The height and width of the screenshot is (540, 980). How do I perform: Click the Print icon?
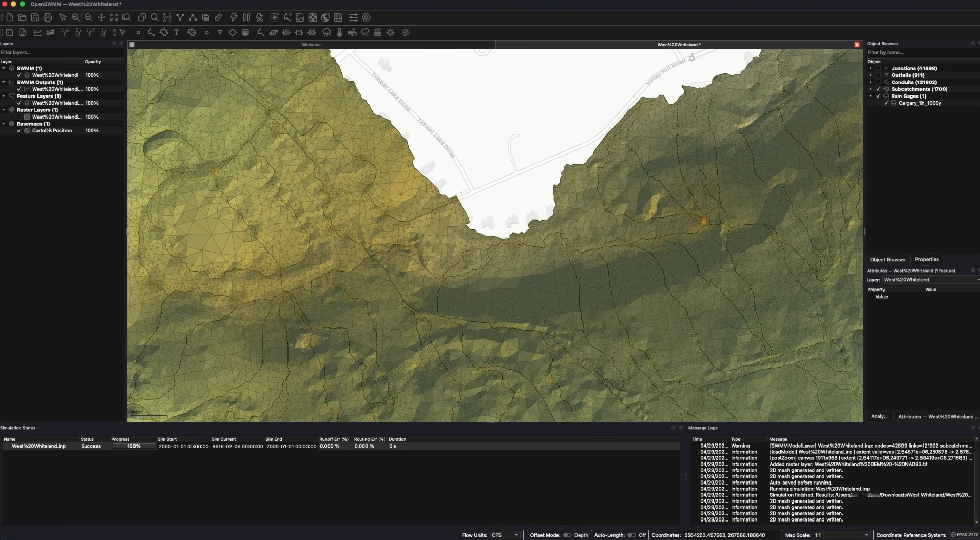(x=48, y=17)
